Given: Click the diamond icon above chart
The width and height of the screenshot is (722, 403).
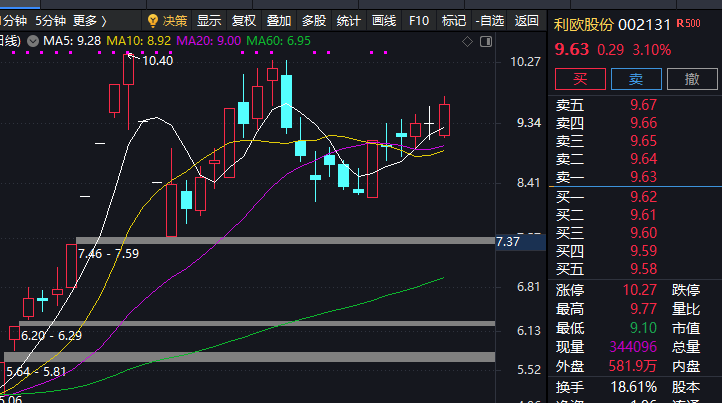Looking at the screenshot, I should (x=467, y=41).
